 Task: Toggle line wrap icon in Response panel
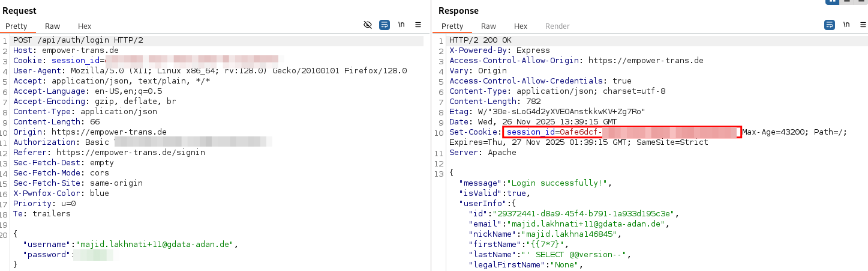(x=830, y=25)
